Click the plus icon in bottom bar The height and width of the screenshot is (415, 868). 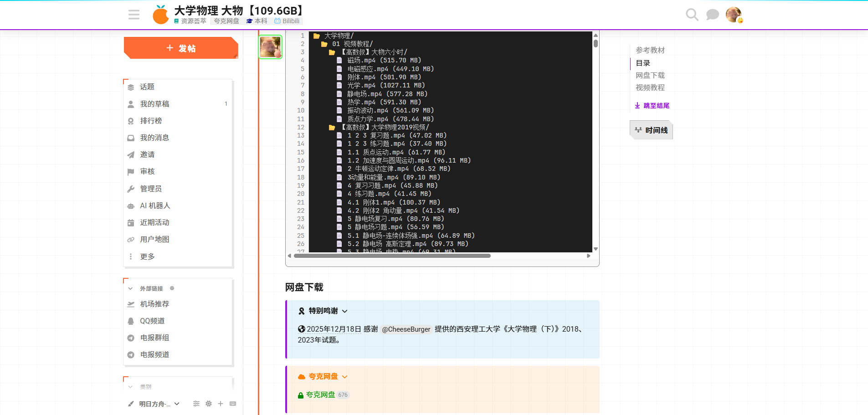pyautogui.click(x=221, y=404)
